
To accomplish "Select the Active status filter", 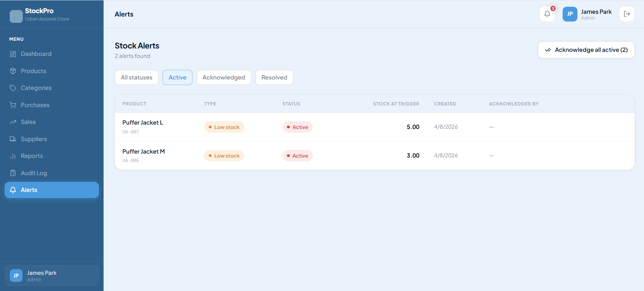I will point(177,77).
